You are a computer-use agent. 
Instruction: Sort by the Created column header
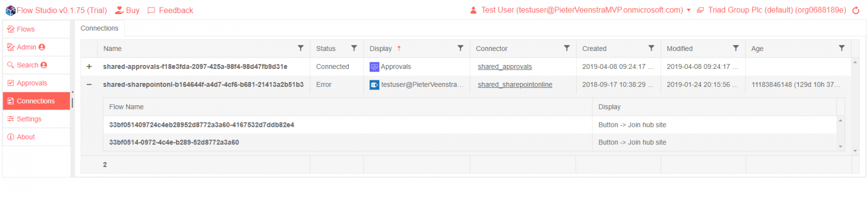(594, 48)
